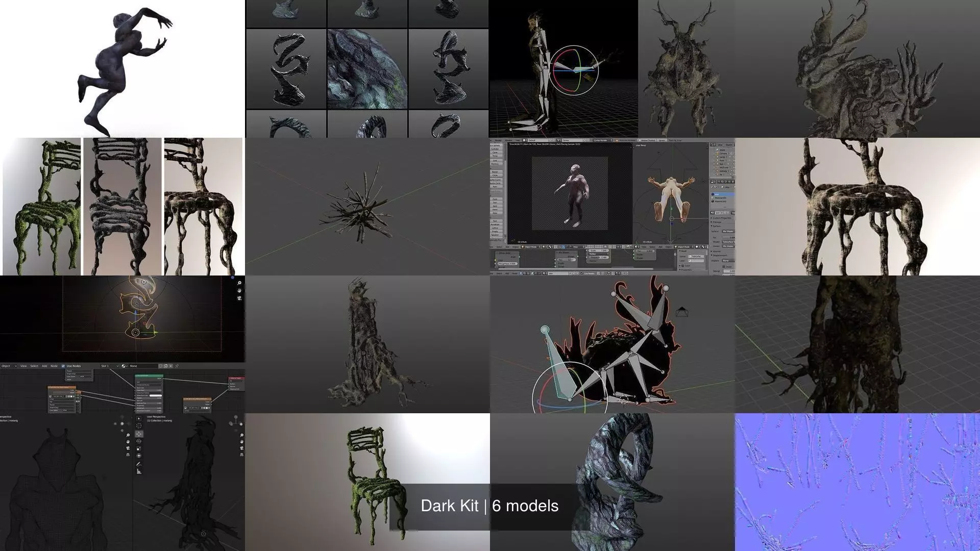This screenshot has width=980, height=551.
Task: Select the Camera row in the outliner
Action: pos(723,154)
